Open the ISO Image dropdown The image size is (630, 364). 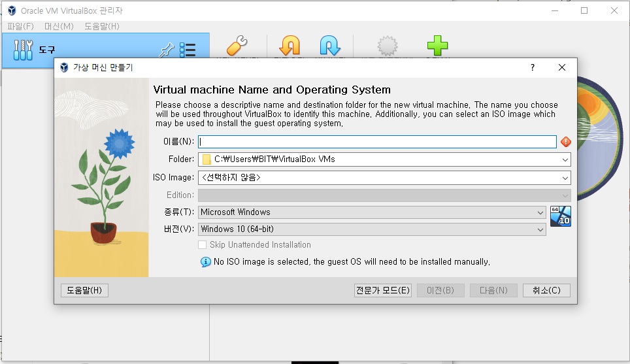click(x=565, y=178)
